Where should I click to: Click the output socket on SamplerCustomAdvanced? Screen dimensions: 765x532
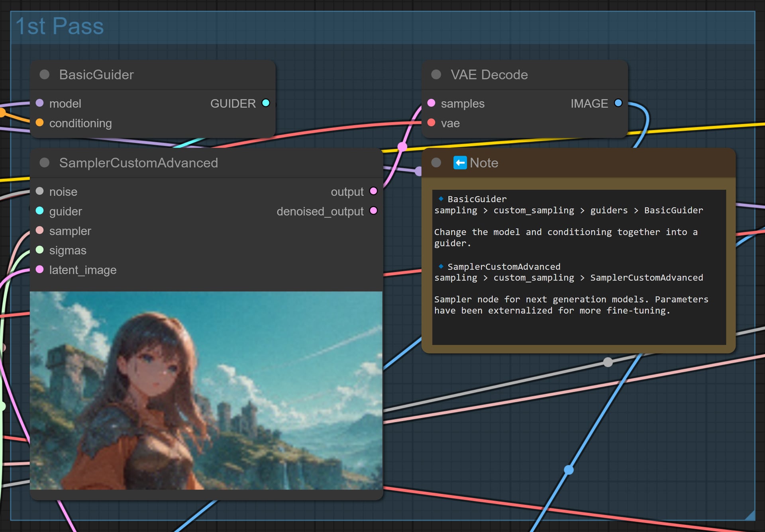point(373,191)
